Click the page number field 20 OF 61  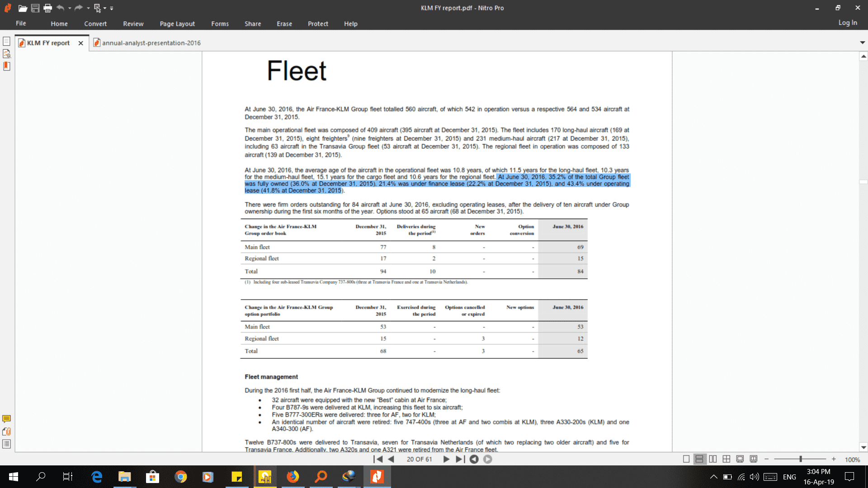(x=419, y=459)
